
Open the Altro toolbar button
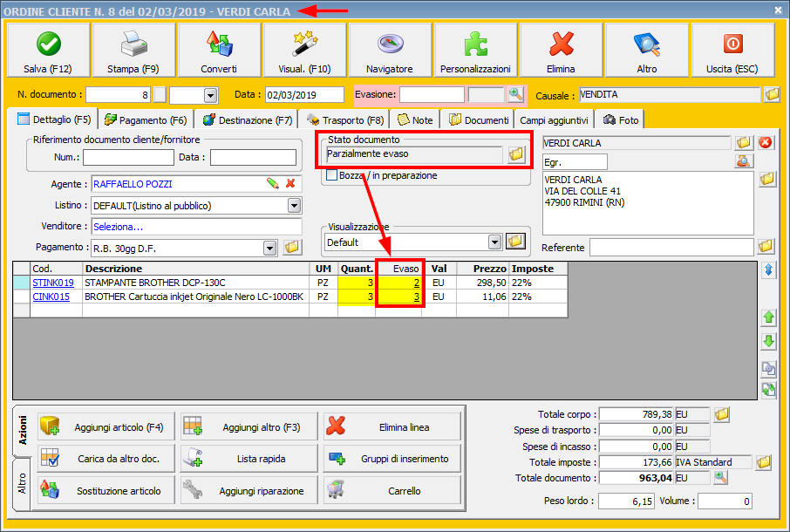click(x=646, y=50)
